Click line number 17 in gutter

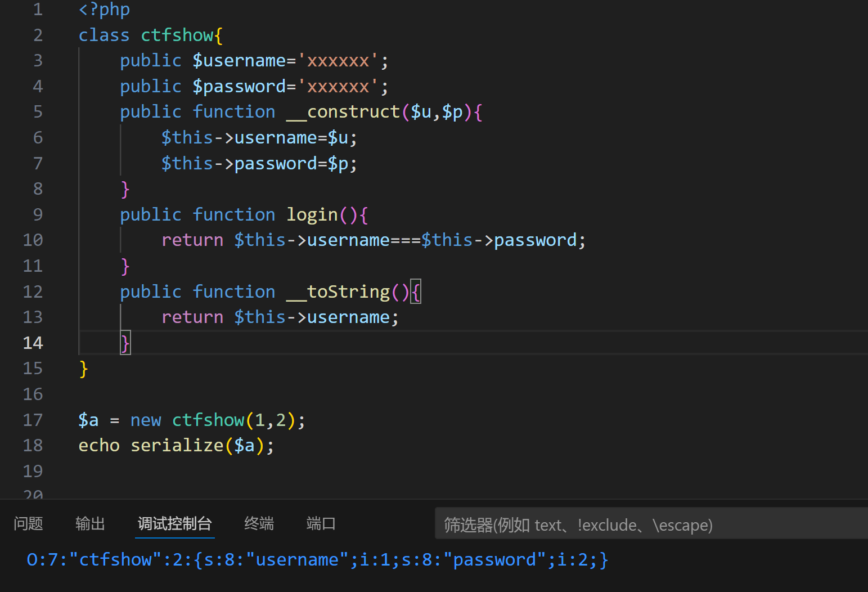coord(33,420)
